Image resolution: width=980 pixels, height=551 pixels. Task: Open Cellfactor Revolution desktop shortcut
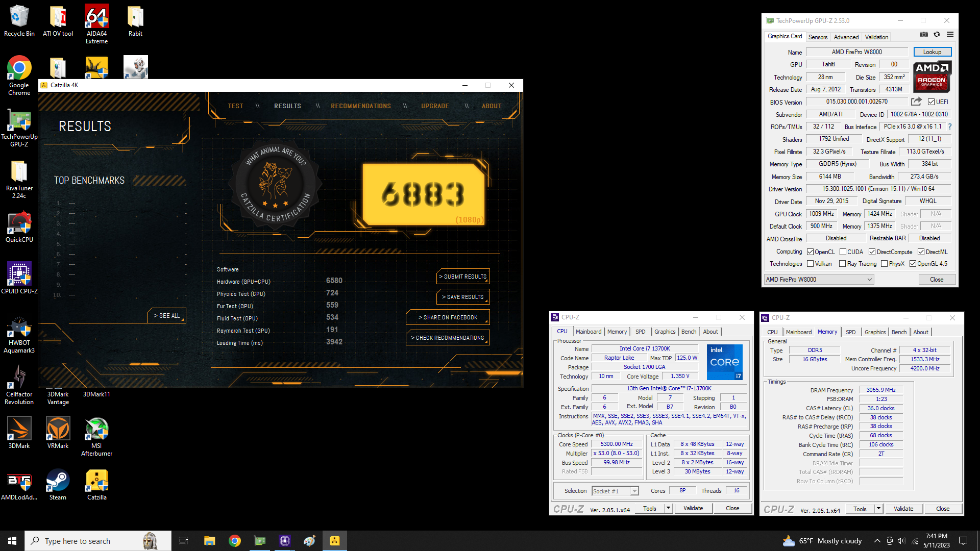(x=19, y=386)
